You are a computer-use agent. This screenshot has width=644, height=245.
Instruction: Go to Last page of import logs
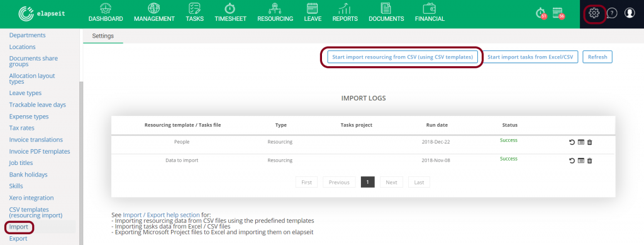pyautogui.click(x=419, y=182)
